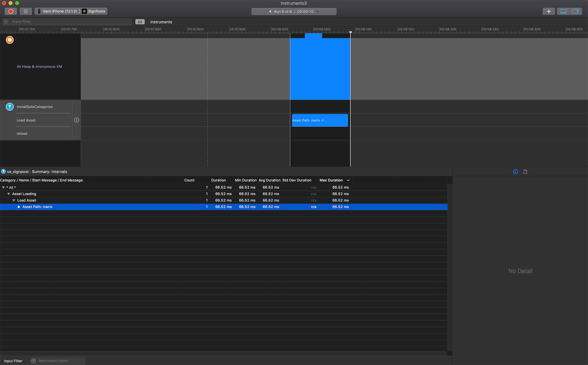The image size is (588, 365).
Task: Expand the Asset Path: mario row
Action: point(19,207)
